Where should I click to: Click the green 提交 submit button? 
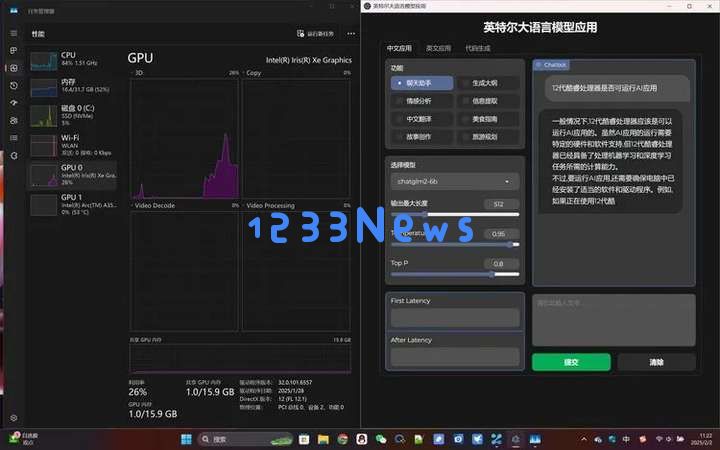(571, 362)
